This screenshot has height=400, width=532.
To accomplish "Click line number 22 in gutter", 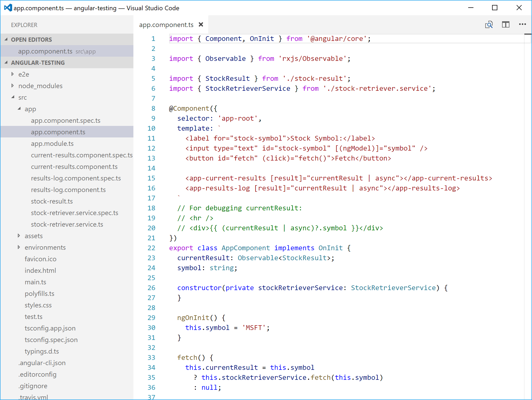I will click(x=151, y=248).
